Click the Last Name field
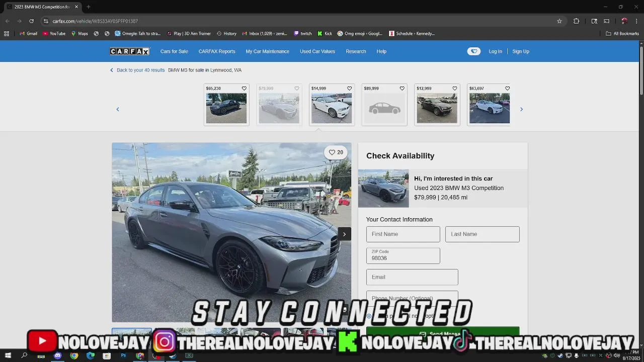The width and height of the screenshot is (644, 362). (482, 234)
